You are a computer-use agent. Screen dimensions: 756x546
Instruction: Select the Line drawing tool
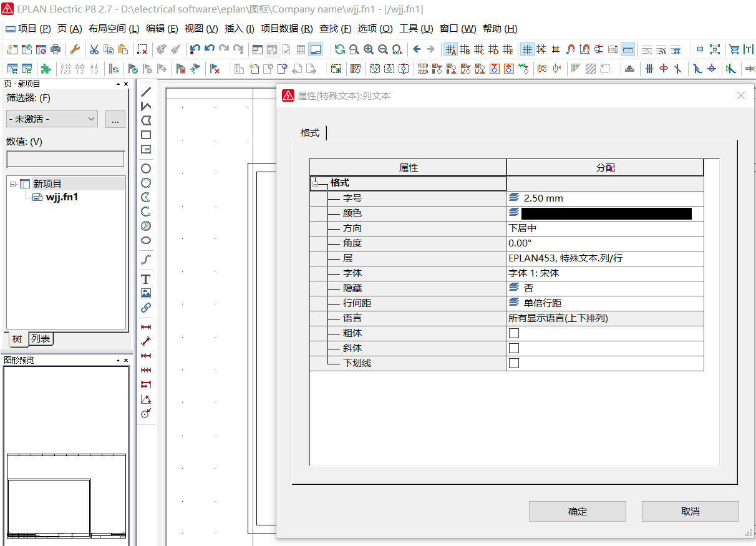tap(146, 92)
